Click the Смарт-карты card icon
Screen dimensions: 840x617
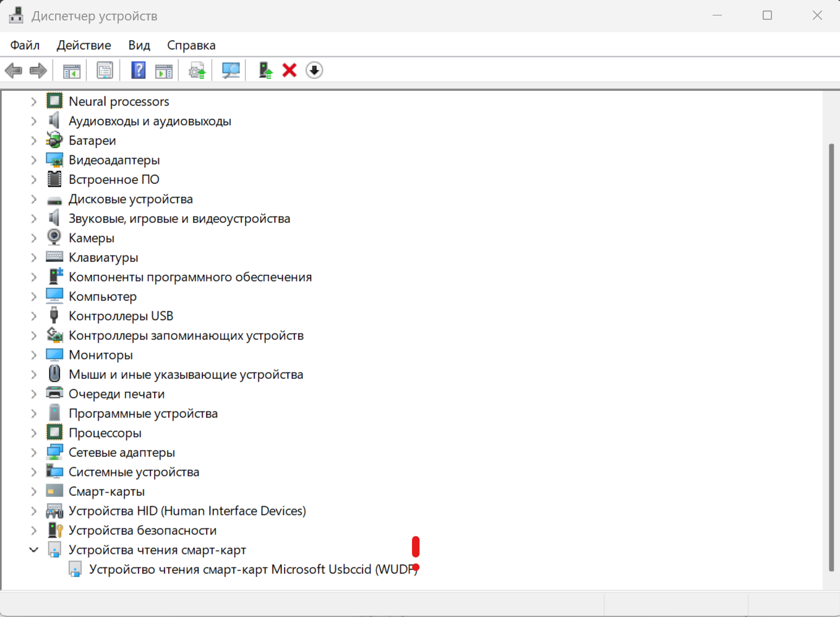(54, 491)
